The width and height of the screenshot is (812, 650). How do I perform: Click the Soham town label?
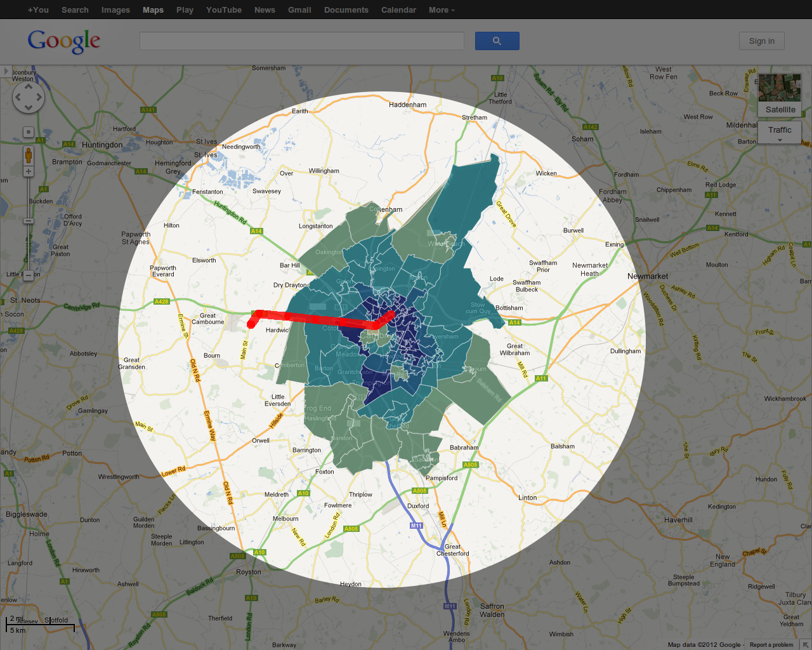pos(582,139)
